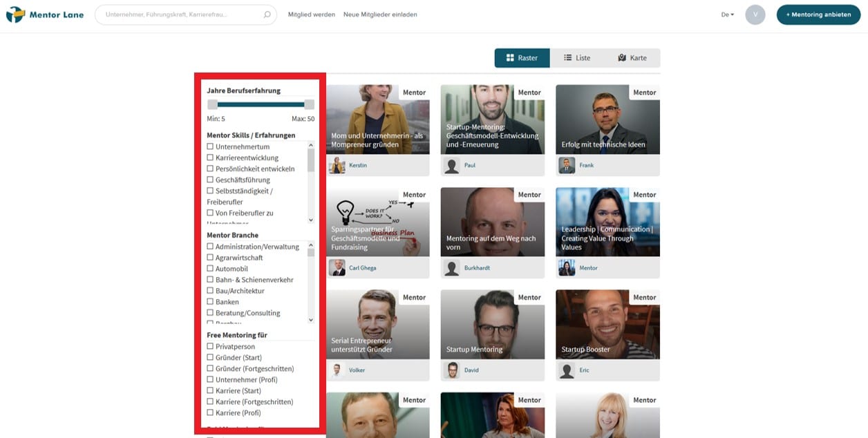Click up arrow of Mentor Branche list
The image size is (868, 438).
[x=311, y=245]
